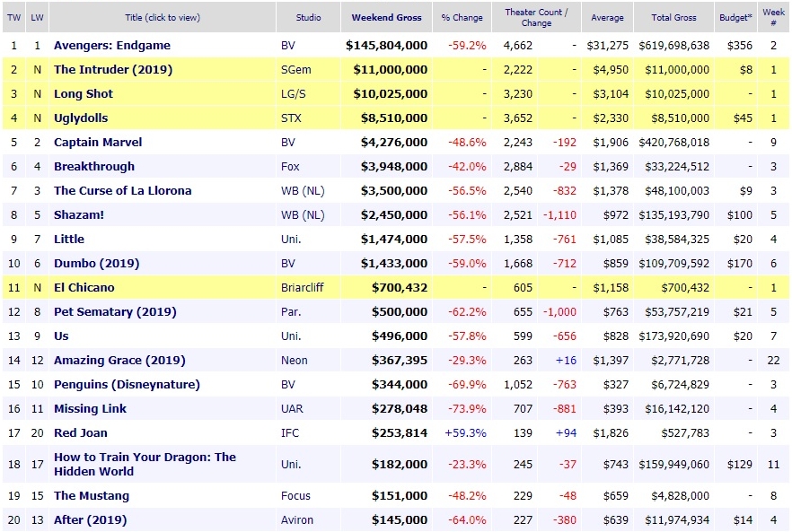Select -59.2% change for Avengers: Endgame

[467, 46]
